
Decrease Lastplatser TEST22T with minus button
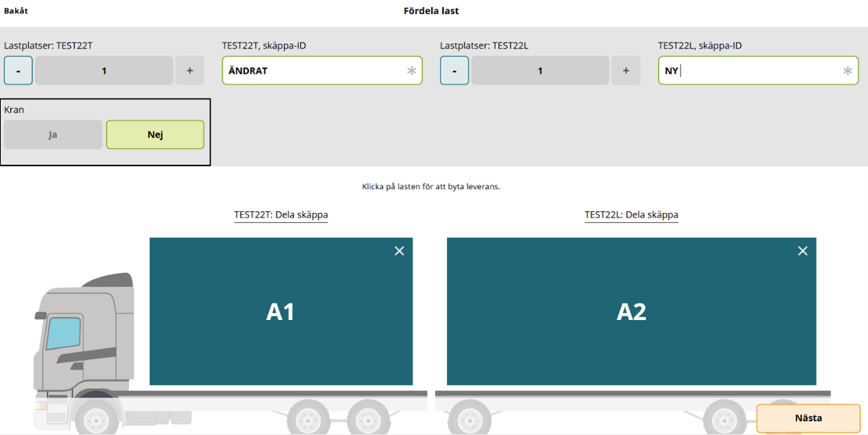18,71
